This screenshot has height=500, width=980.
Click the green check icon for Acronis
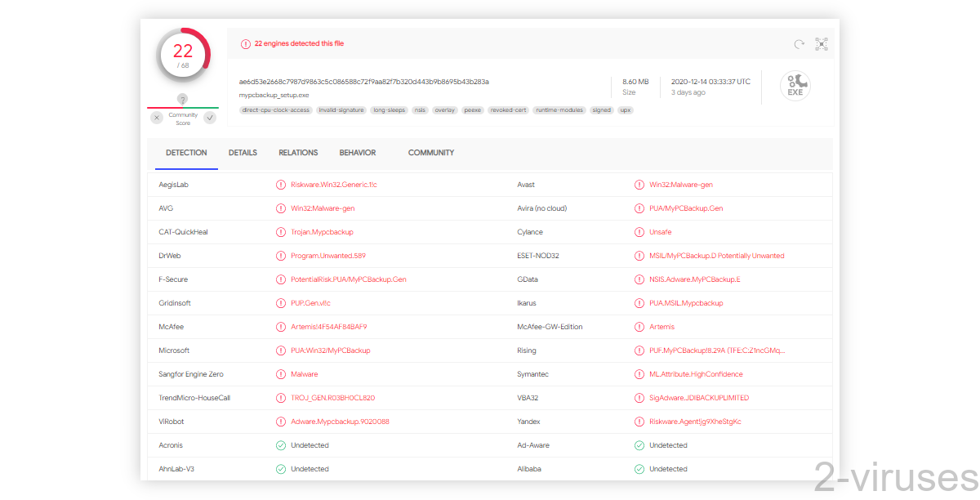[x=281, y=445]
